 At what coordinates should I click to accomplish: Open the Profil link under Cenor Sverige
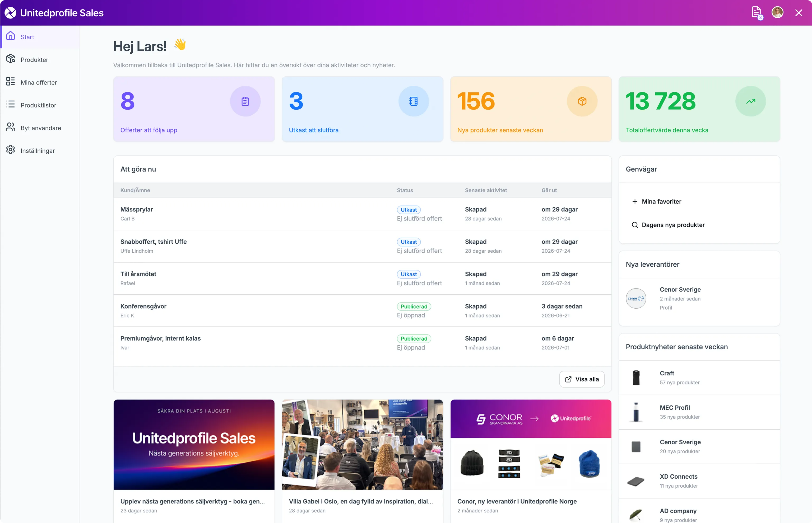tap(666, 308)
